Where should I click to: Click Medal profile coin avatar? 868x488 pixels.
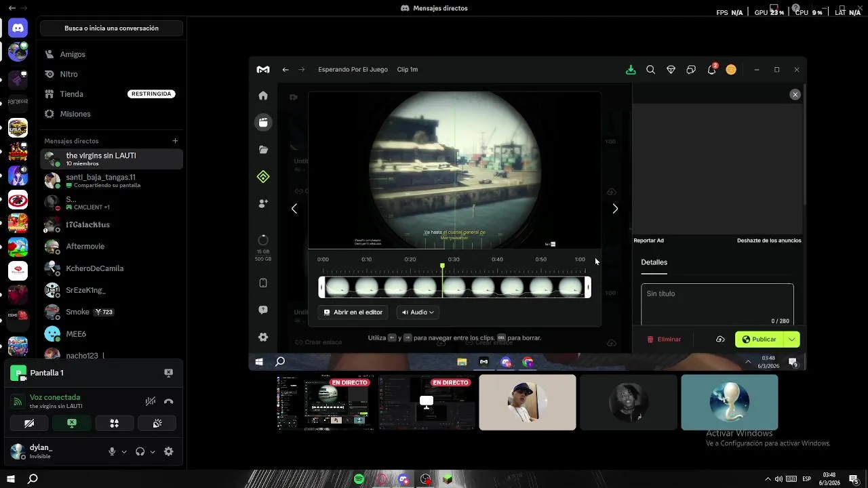pos(731,70)
